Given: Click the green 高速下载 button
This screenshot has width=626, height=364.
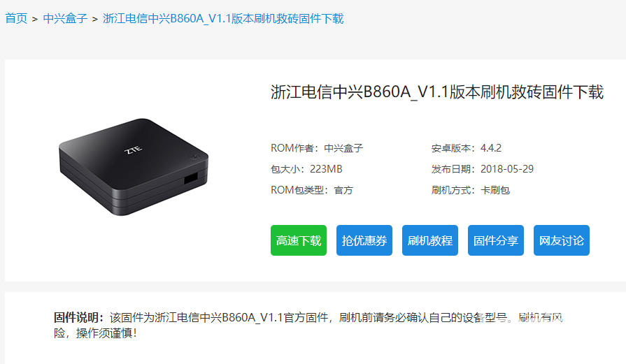Looking at the screenshot, I should (299, 240).
